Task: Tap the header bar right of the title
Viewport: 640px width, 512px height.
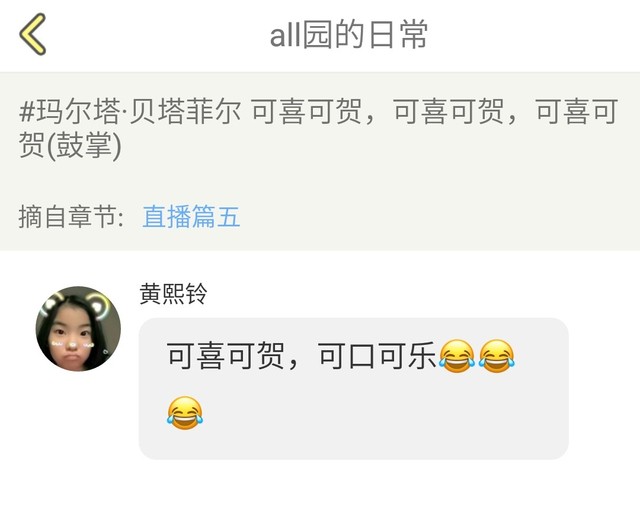Action: click(x=531, y=35)
